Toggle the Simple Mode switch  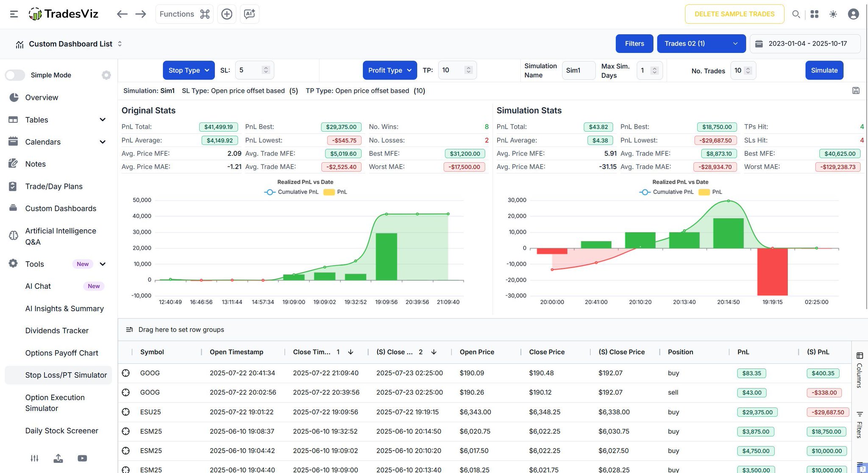pyautogui.click(x=15, y=75)
